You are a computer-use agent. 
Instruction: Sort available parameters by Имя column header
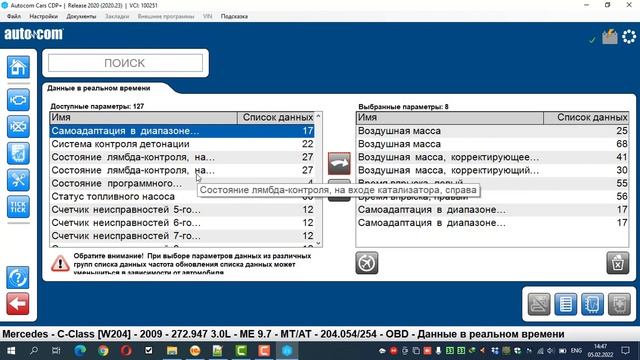(x=143, y=118)
